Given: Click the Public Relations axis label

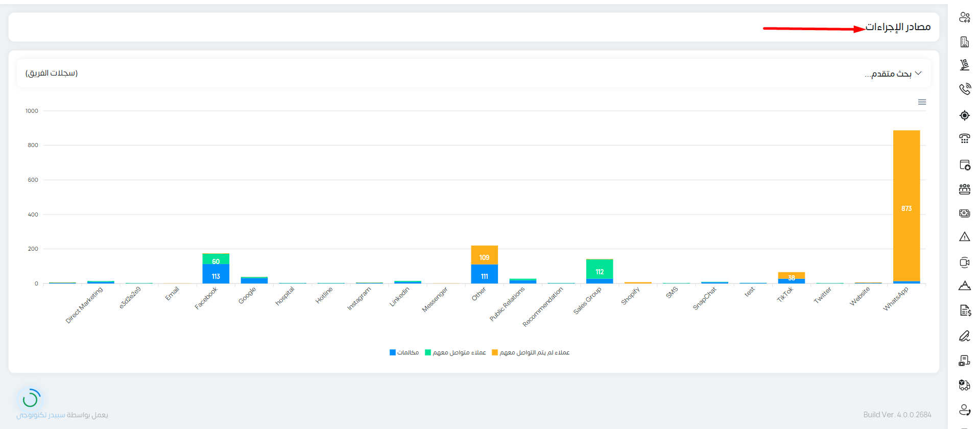Looking at the screenshot, I should pos(507,304).
